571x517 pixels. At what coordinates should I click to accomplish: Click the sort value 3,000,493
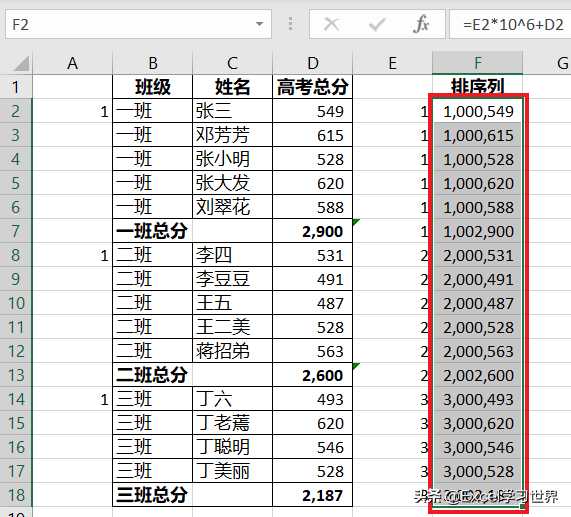click(477, 399)
